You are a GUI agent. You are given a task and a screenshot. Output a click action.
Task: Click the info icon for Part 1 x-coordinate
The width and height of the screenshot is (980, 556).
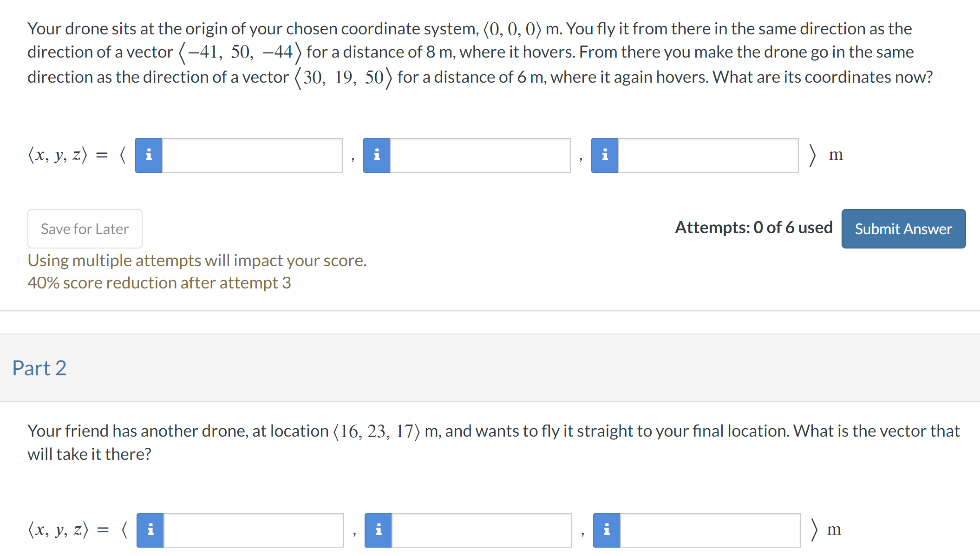149,155
